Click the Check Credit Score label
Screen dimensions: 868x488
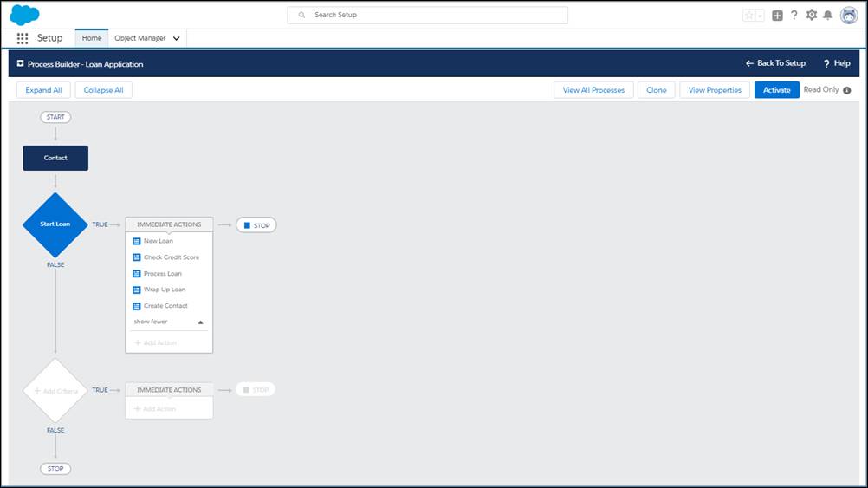(172, 257)
